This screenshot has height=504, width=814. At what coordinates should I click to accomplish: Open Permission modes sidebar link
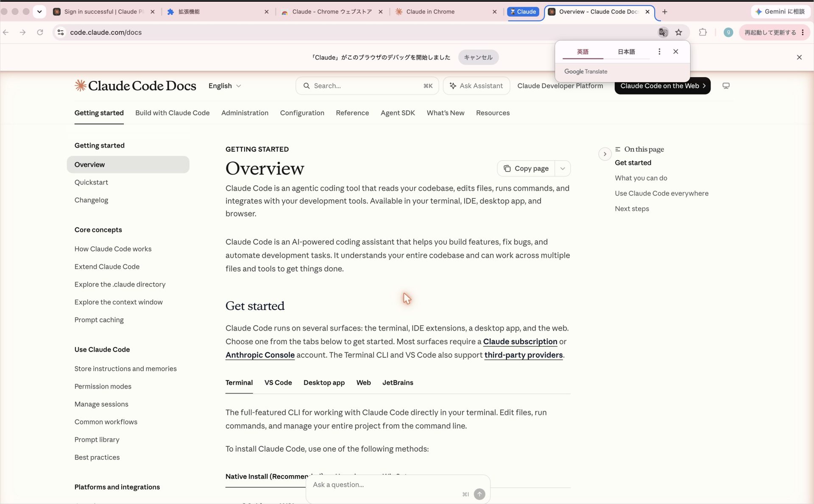[x=103, y=386]
